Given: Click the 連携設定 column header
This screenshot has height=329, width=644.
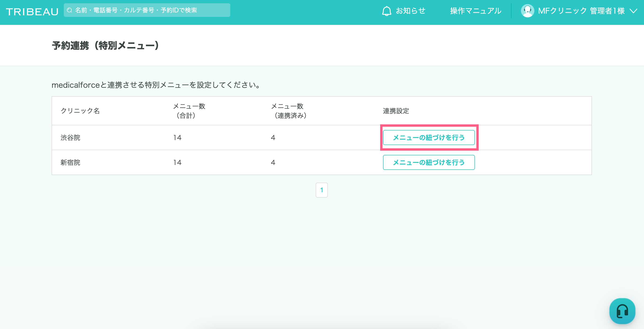Looking at the screenshot, I should coord(396,111).
